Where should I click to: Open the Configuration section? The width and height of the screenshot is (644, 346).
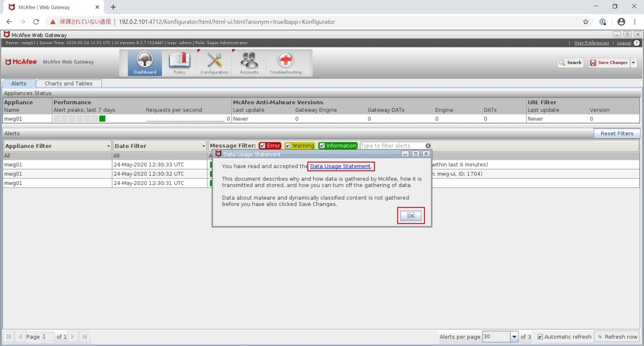pyautogui.click(x=214, y=63)
